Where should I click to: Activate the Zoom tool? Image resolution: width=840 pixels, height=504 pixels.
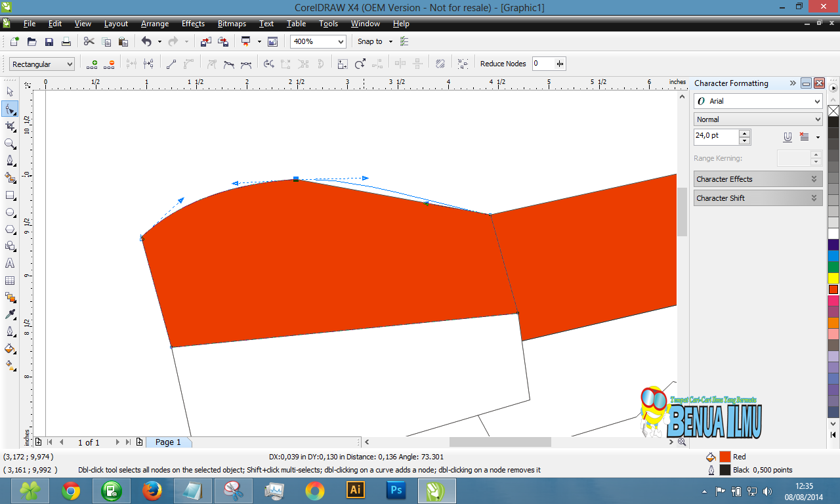coord(10,144)
